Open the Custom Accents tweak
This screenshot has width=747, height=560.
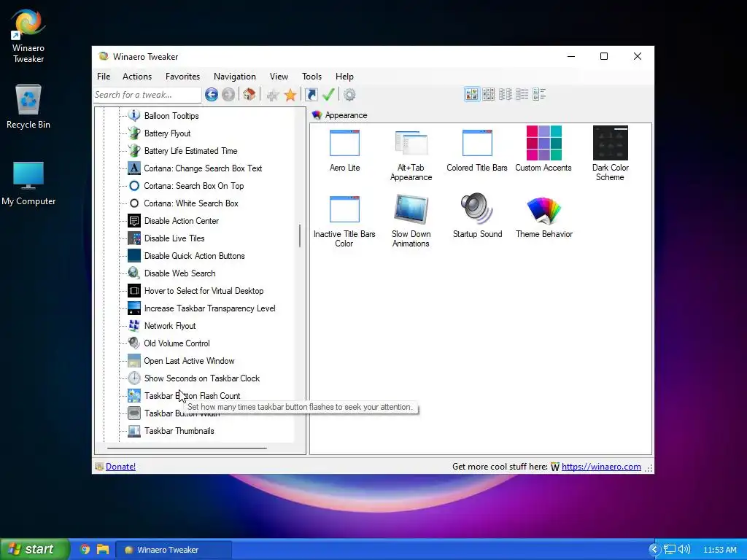coord(543,149)
